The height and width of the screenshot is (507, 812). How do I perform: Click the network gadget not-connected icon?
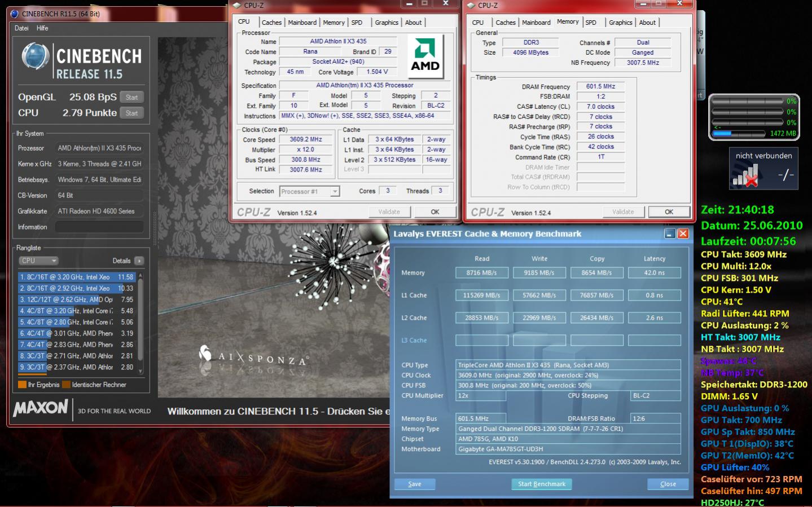coord(744,177)
